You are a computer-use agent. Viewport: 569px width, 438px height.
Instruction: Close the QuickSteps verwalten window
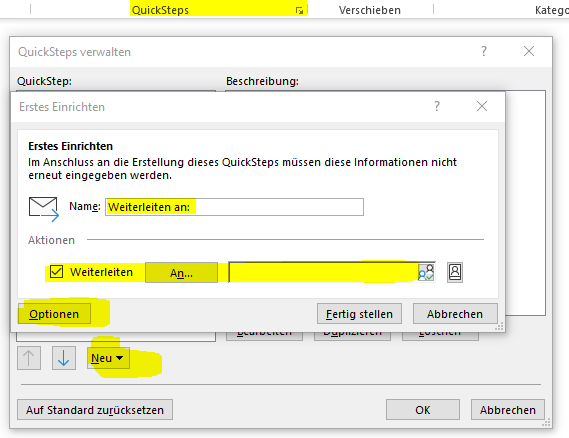tap(529, 51)
